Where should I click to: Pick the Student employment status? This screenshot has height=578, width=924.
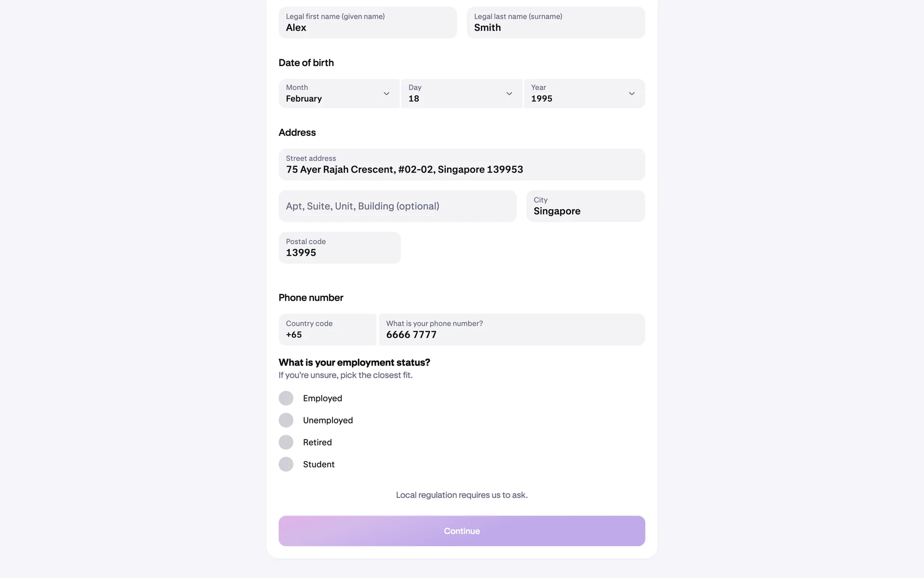click(286, 464)
